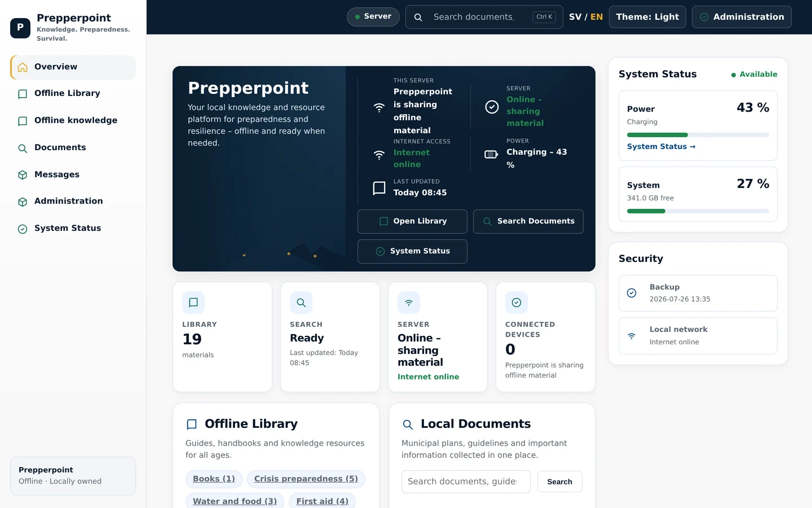The width and height of the screenshot is (812, 508).
Task: Switch language to SV
Action: tap(575, 17)
